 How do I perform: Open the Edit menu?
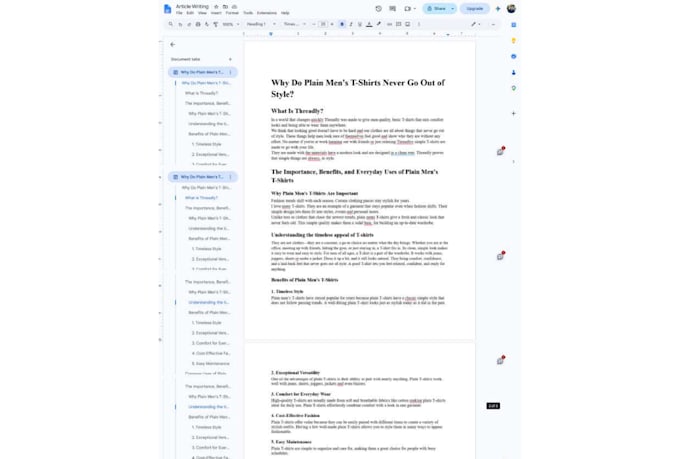click(190, 13)
